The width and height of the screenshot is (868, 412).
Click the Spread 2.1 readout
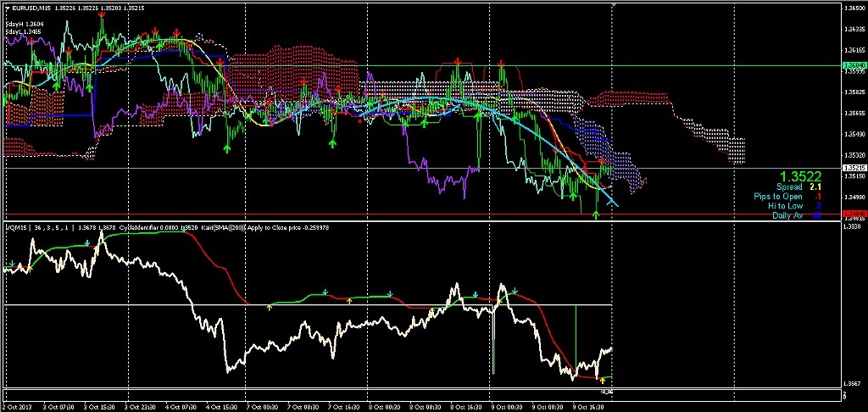pyautogui.click(x=798, y=187)
